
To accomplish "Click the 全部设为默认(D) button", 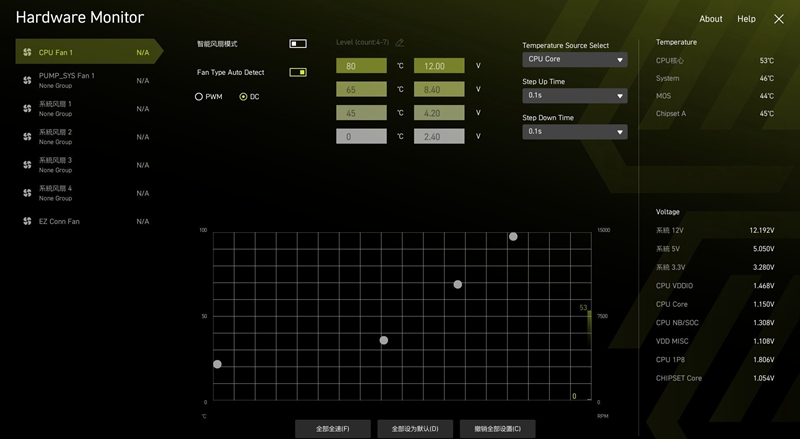I will click(415, 428).
